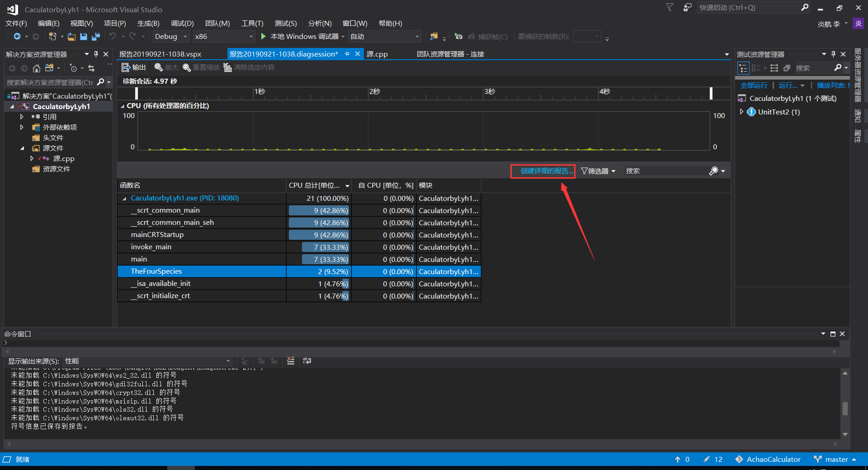This screenshot has width=868, height=470.
Task: Click the Home icon in Solution Explorer
Action: coord(37,68)
